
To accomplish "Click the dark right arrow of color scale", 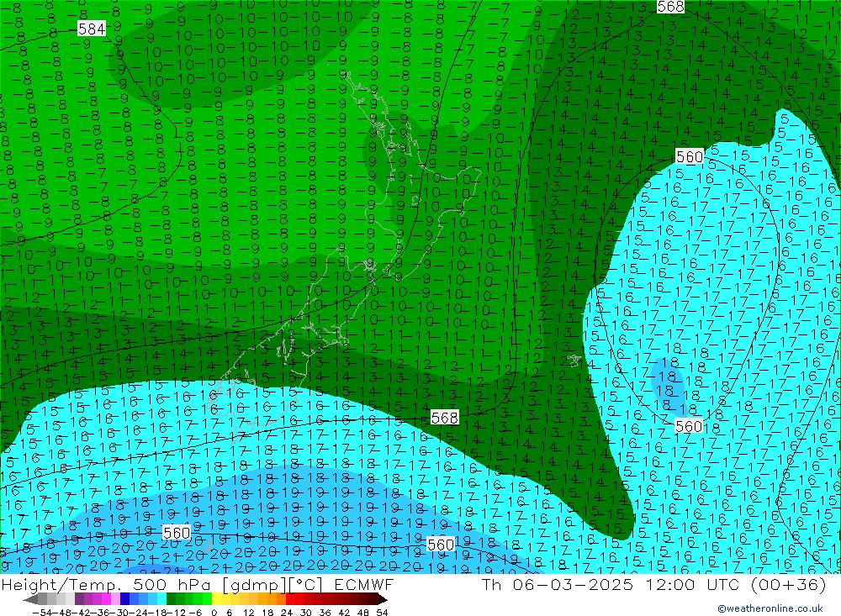I will (x=383, y=599).
